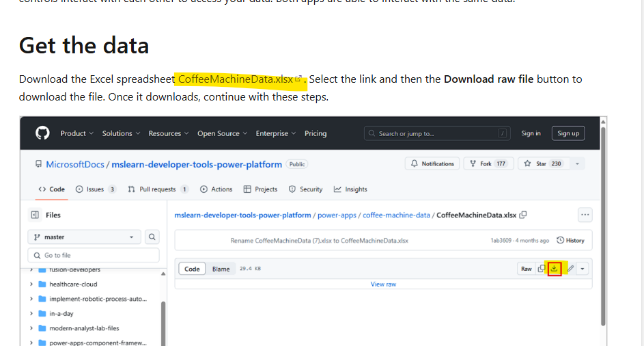Switch to the Code tab
The width and height of the screenshot is (644, 346).
pos(51,189)
